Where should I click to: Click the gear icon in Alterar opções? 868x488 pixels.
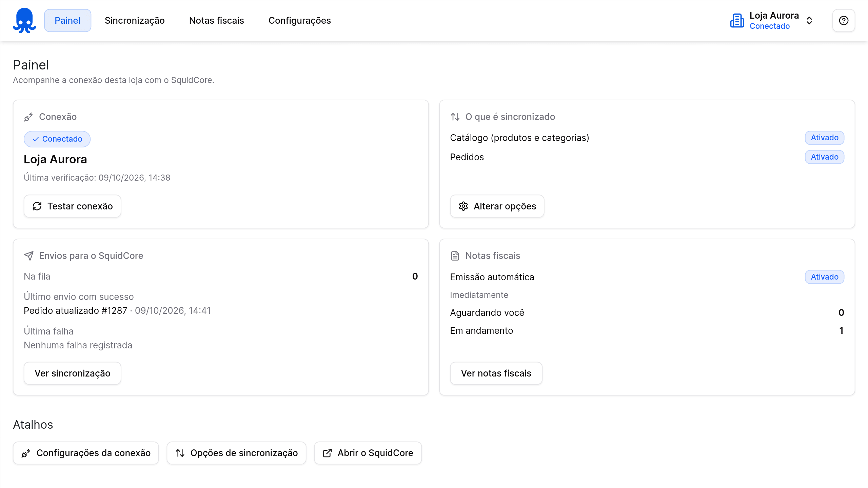click(463, 206)
